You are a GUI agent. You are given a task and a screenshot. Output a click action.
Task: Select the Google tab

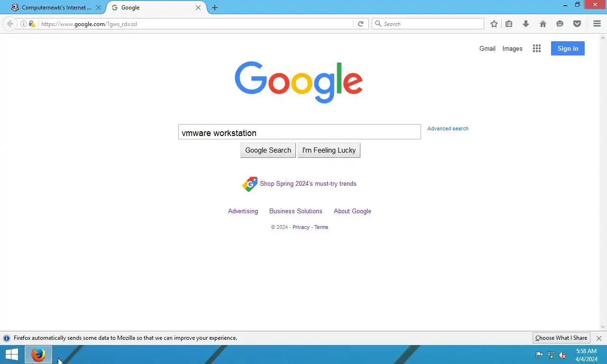[156, 8]
